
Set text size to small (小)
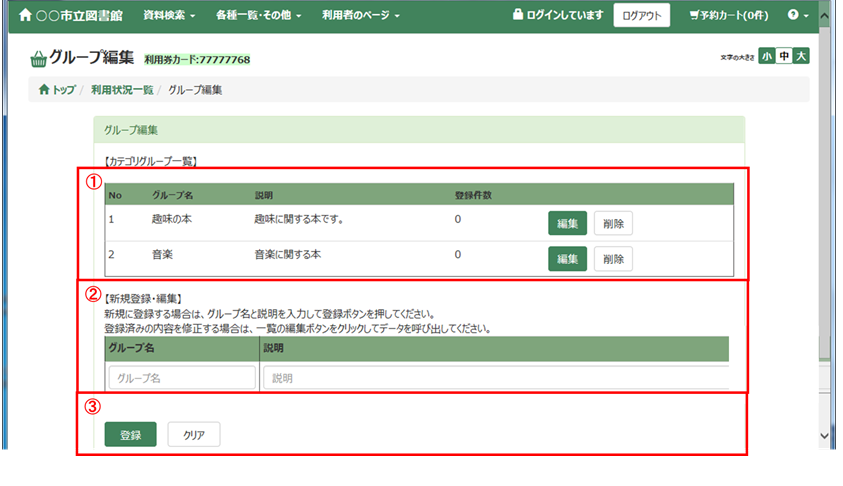click(766, 56)
